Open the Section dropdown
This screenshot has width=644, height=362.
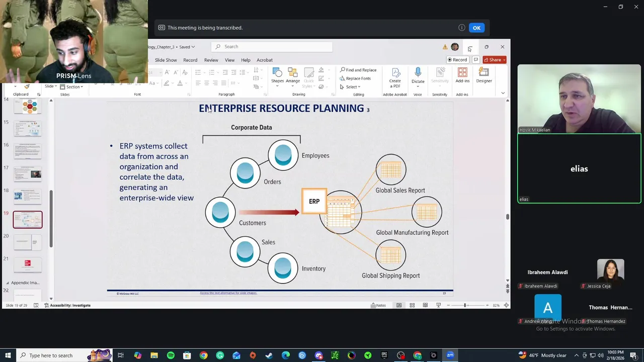(x=71, y=86)
